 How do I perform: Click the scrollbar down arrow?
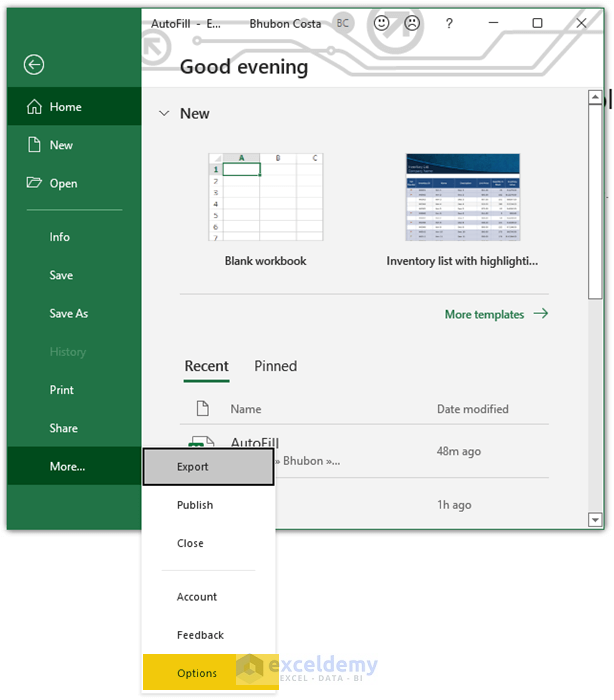[595, 520]
